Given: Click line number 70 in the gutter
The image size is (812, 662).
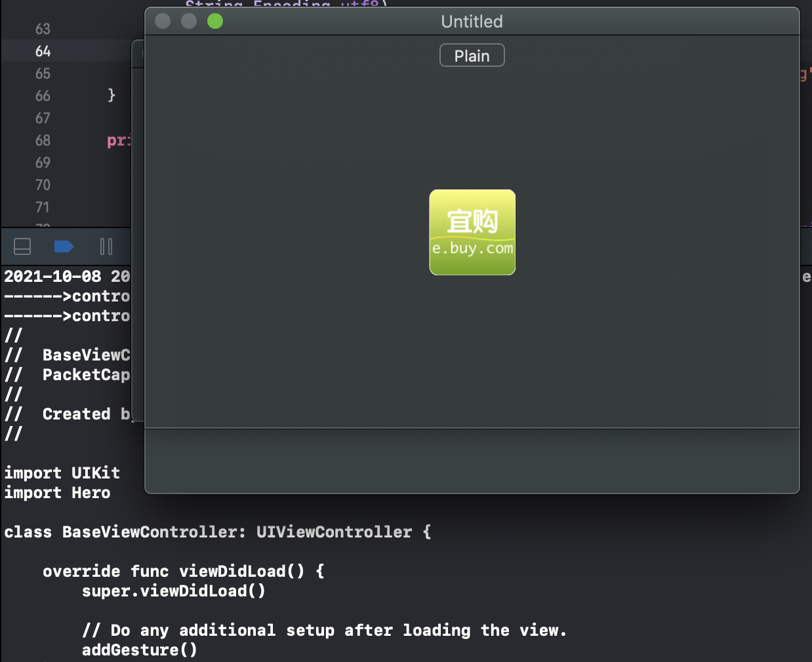Looking at the screenshot, I should 43,185.
